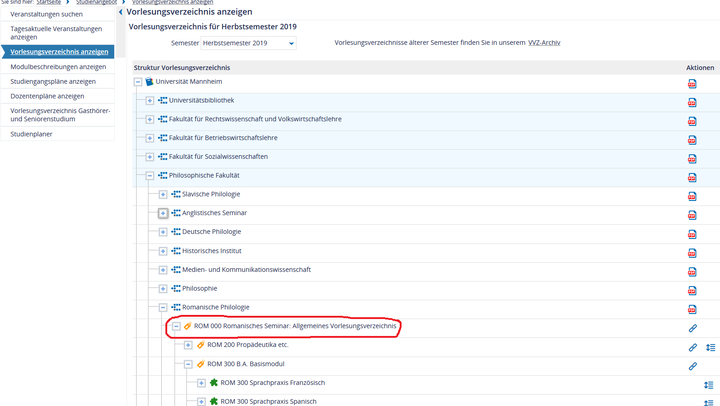Collapse Philosophische Fakultät node
The width and height of the screenshot is (720, 406).
coord(150,176)
